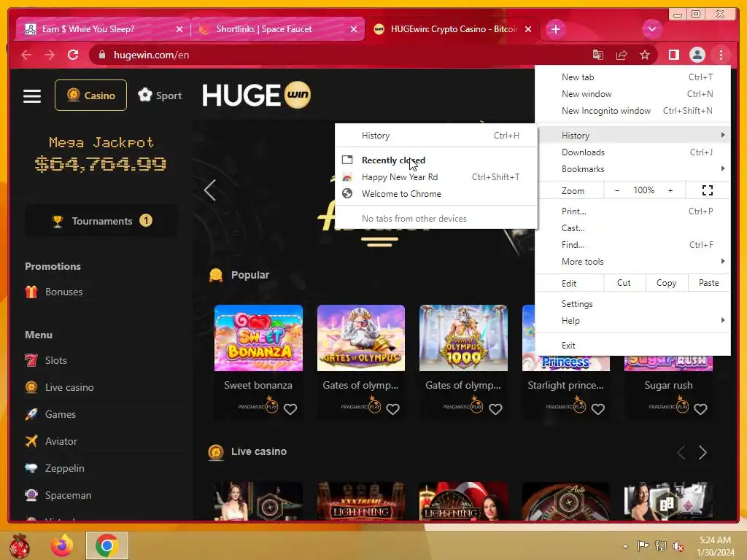Click the Casino button
The width and height of the screenshot is (747, 560).
pyautogui.click(x=90, y=96)
